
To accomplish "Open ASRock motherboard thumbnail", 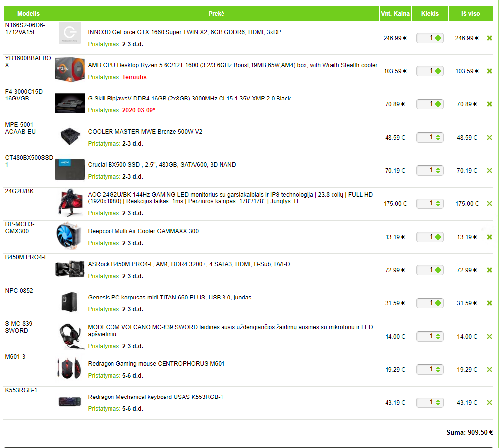I will click(x=70, y=269).
